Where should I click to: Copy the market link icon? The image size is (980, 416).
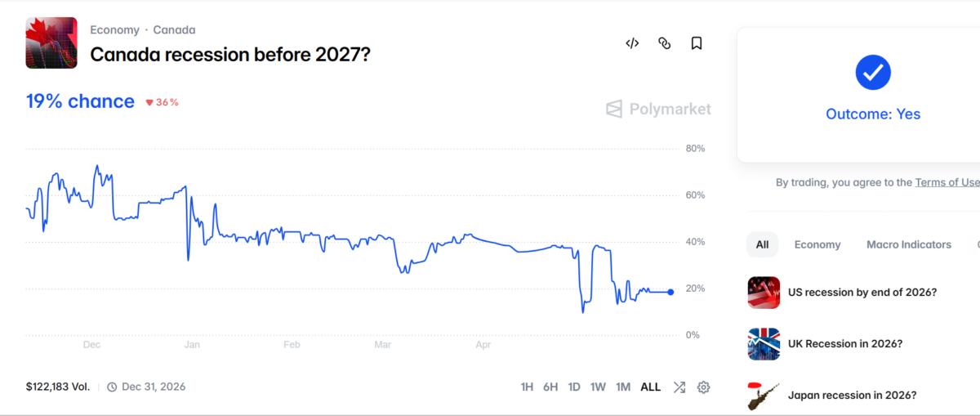(665, 43)
